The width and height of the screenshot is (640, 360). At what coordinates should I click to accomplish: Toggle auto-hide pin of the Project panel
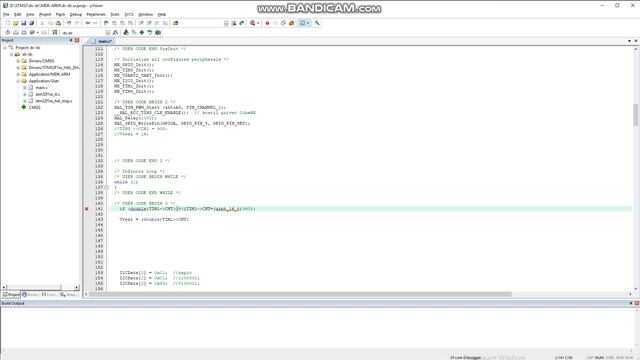(x=71, y=40)
